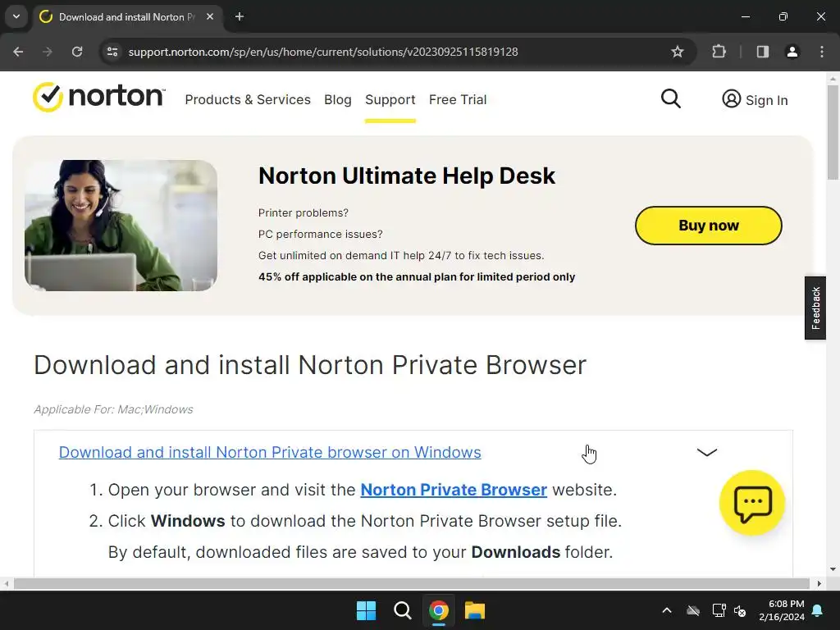Click the network display tray icon

coord(719,610)
